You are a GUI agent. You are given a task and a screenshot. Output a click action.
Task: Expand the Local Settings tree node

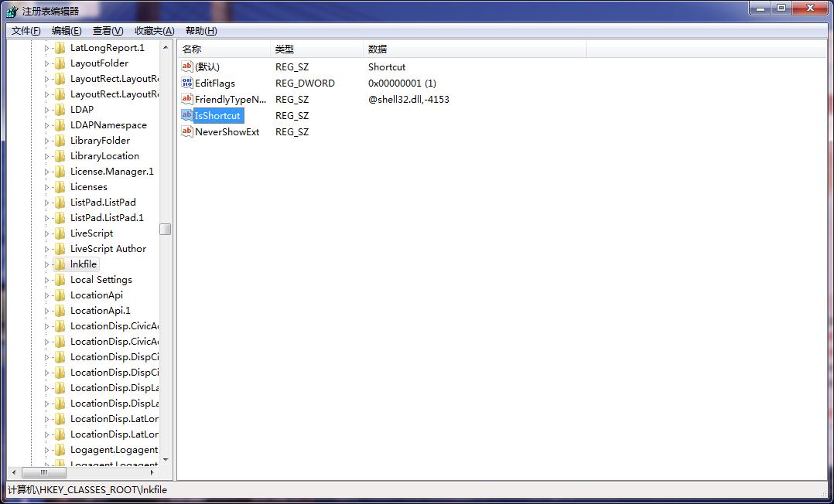(x=46, y=280)
